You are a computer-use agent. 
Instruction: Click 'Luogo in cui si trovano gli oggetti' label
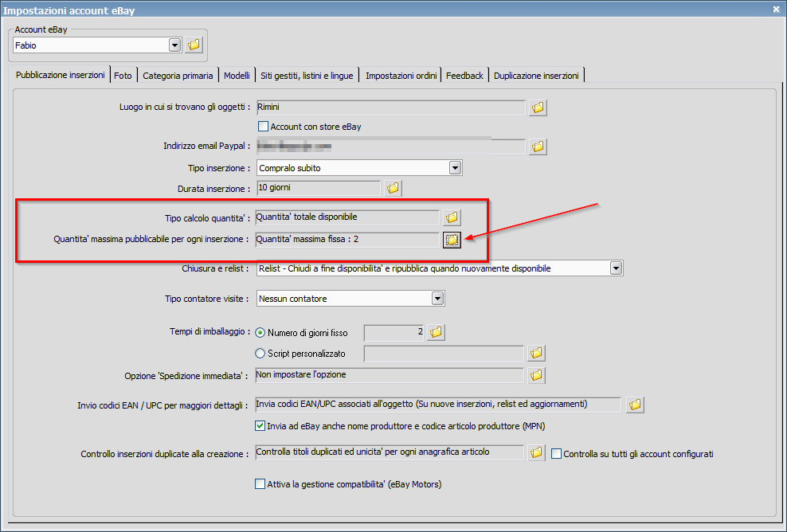pyautogui.click(x=184, y=107)
